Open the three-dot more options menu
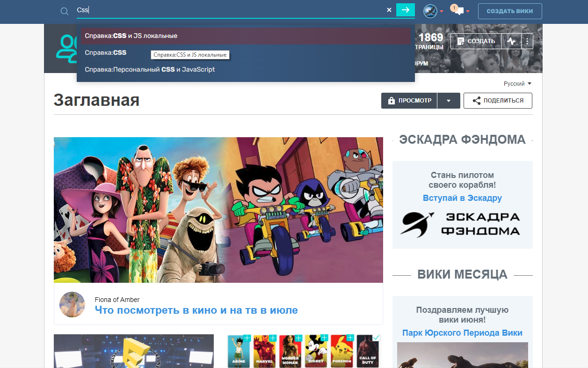Image resolution: width=588 pixels, height=368 pixels. pyautogui.click(x=527, y=41)
